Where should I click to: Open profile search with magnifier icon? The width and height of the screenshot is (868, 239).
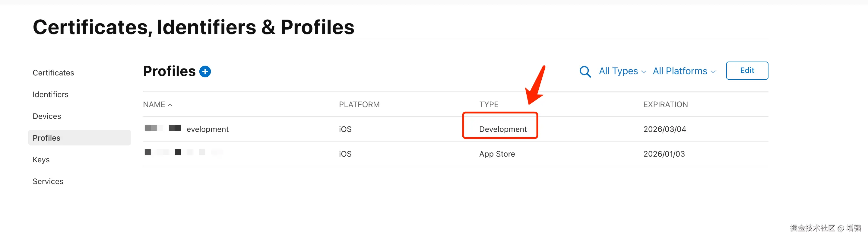(x=585, y=72)
